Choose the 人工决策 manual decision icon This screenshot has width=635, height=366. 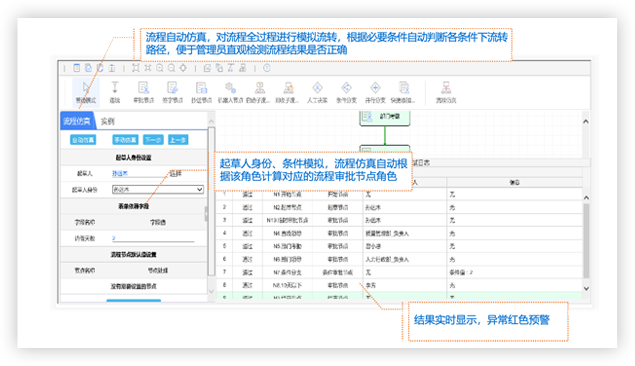(x=318, y=92)
